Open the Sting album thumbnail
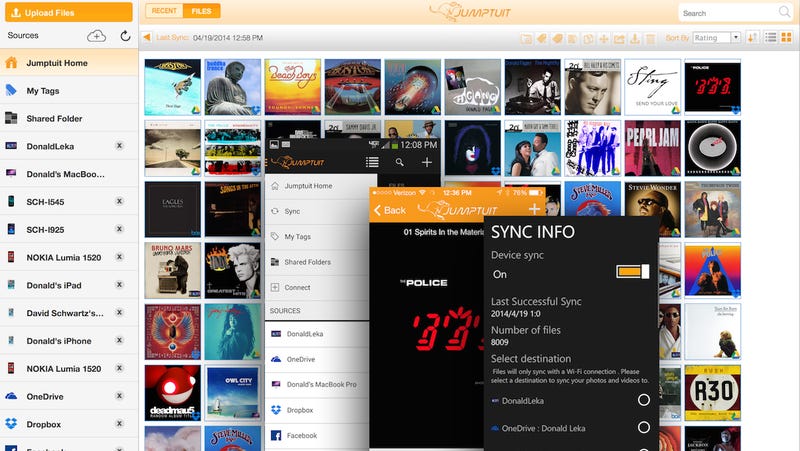 tap(653, 87)
